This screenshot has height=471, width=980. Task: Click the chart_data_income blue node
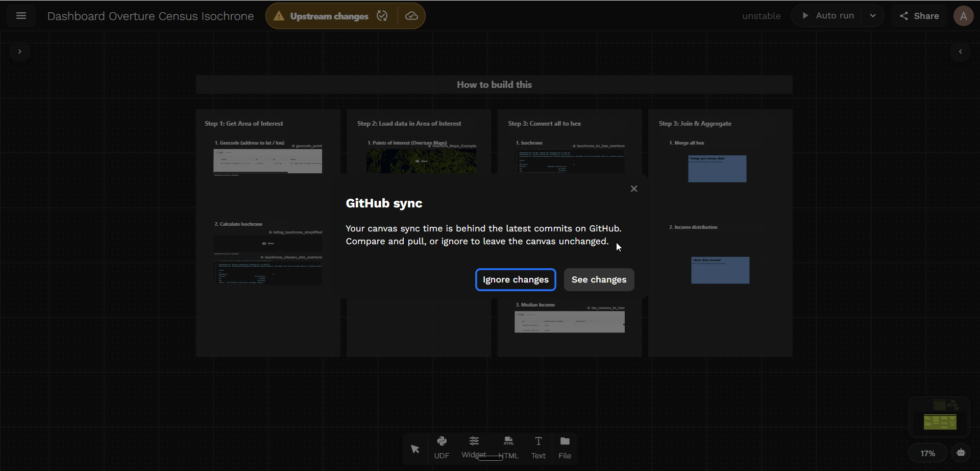[x=720, y=270]
